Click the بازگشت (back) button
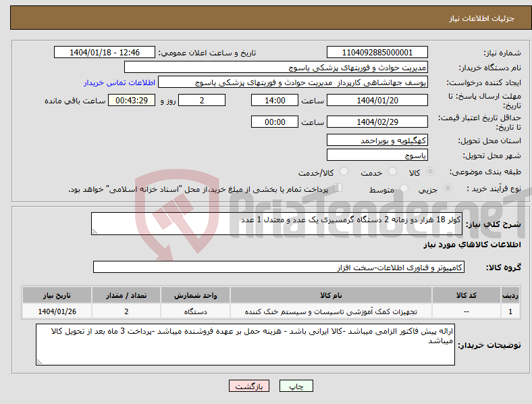This screenshot has height=404, width=532. pos(249,386)
